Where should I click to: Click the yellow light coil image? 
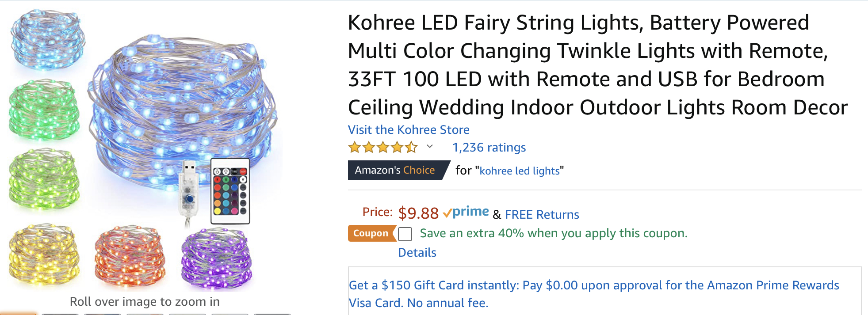[x=43, y=254]
